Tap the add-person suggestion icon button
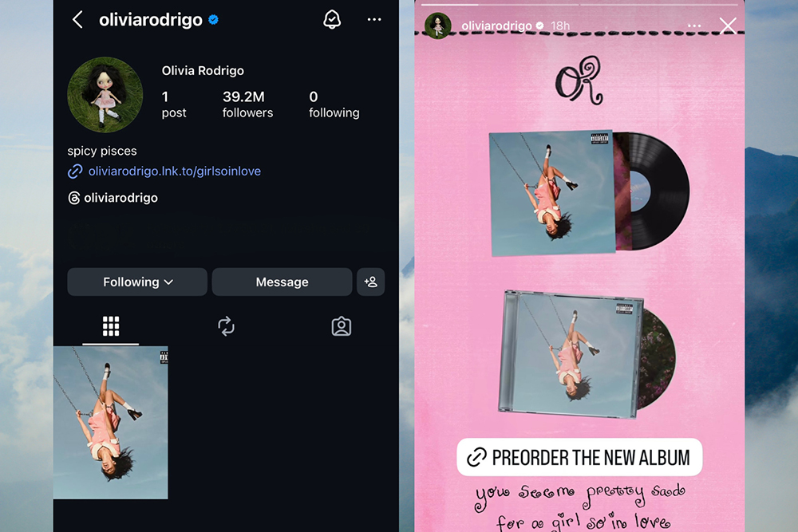This screenshot has width=798, height=532. coord(370,282)
